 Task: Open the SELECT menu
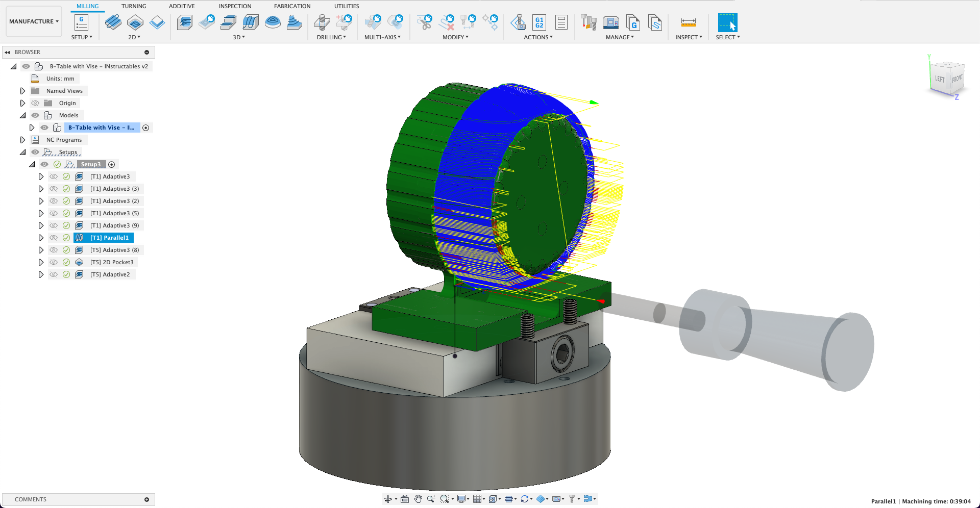point(727,37)
